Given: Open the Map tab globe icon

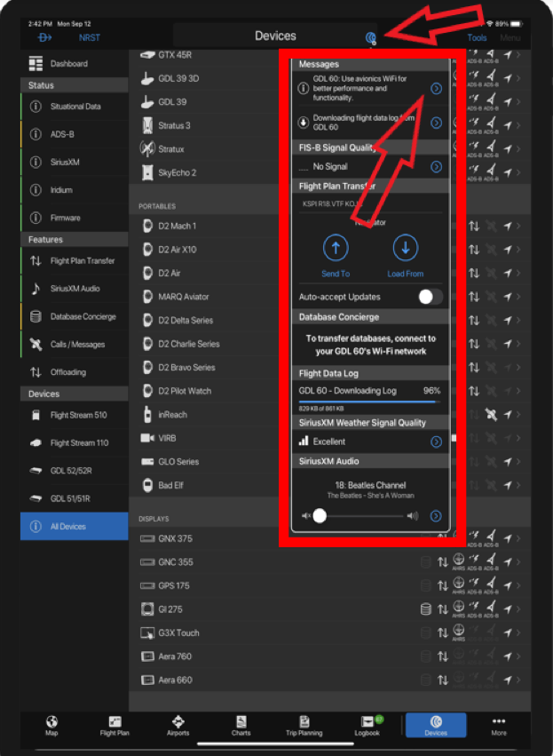Looking at the screenshot, I should click(x=51, y=721).
